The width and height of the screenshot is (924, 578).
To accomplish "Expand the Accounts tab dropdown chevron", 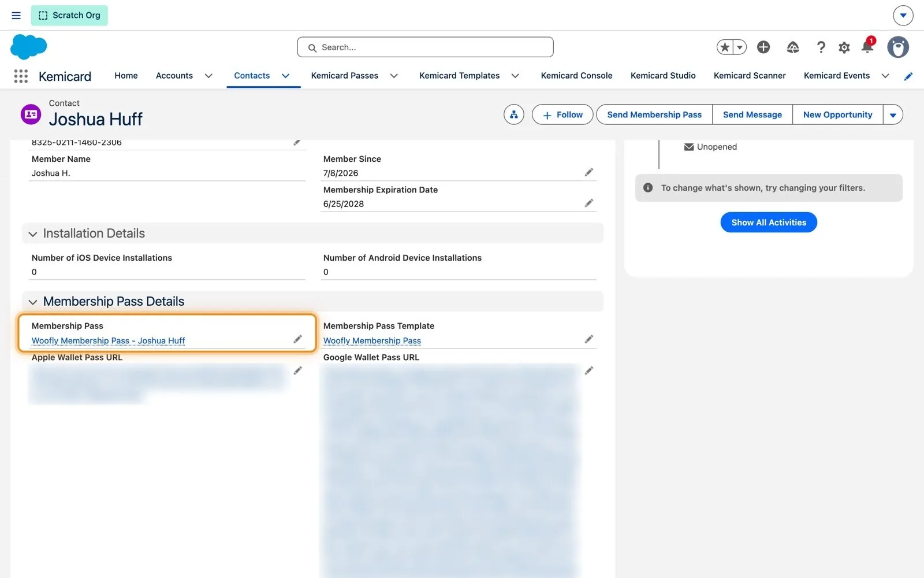I will pyautogui.click(x=208, y=76).
